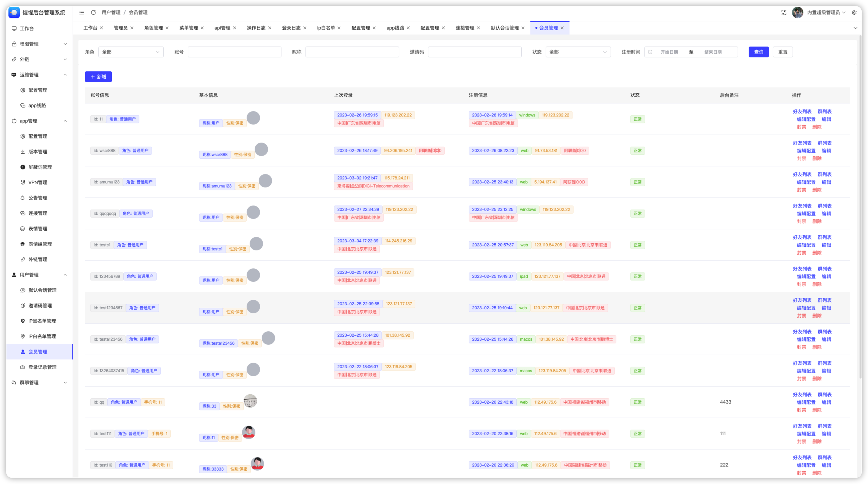Close the 操作日志 tab
This screenshot has width=868, height=484.
click(x=270, y=28)
